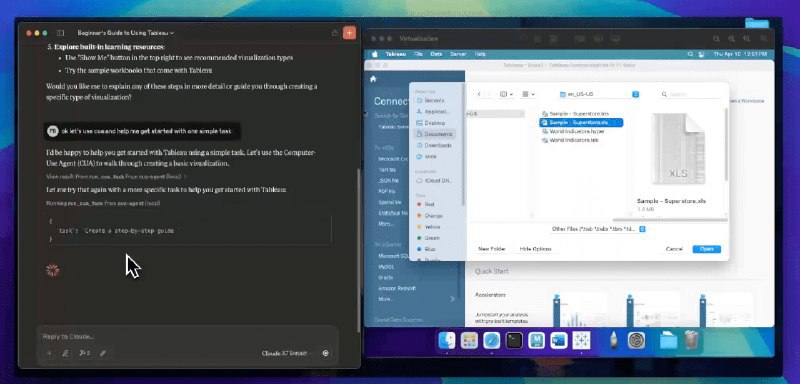
Task: Open the blue folder in the dock
Action: 668,340
